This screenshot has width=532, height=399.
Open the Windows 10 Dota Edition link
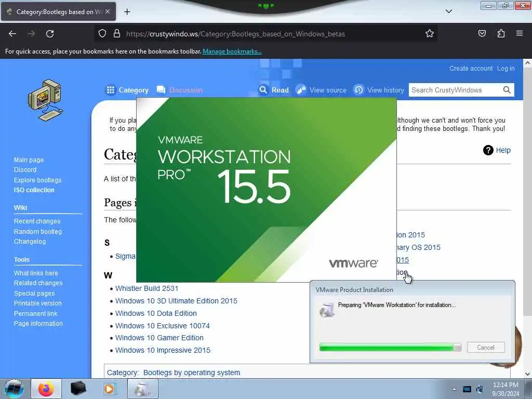pyautogui.click(x=156, y=313)
